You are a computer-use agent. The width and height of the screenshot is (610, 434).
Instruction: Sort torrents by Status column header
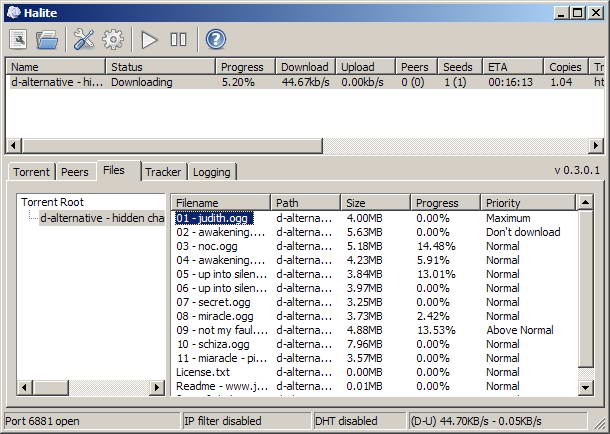(x=160, y=66)
